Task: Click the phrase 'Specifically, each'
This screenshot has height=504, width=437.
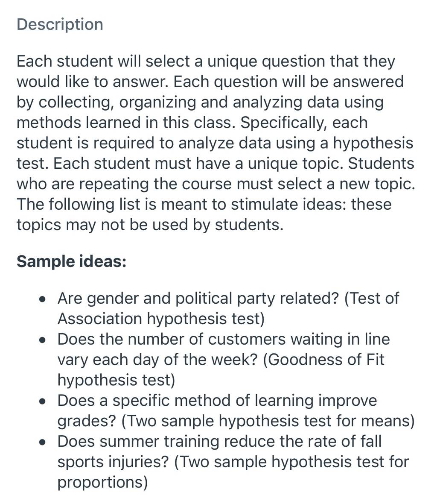Action: click(304, 123)
